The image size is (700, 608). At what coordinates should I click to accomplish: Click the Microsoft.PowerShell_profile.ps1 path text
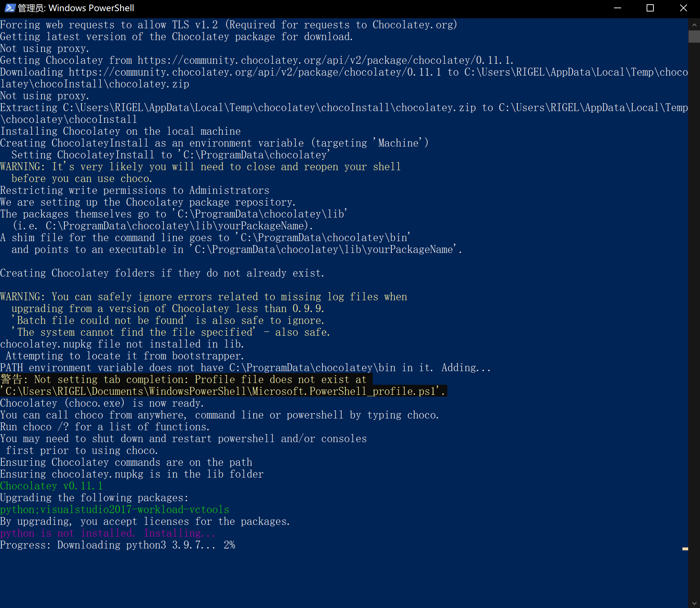pyautogui.click(x=224, y=391)
